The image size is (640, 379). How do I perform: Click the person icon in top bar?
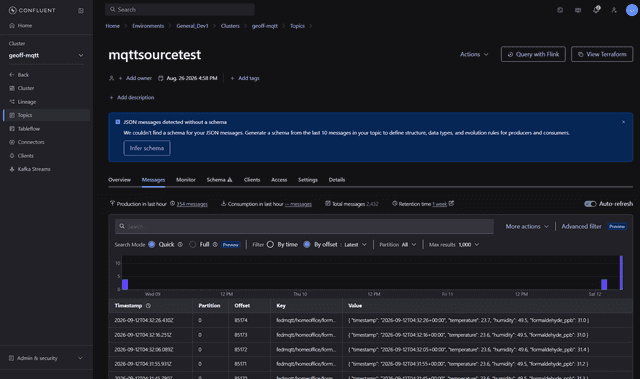click(614, 10)
